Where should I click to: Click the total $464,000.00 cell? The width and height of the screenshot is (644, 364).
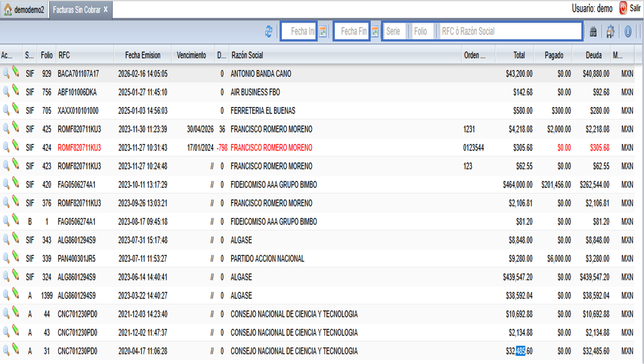[518, 185]
